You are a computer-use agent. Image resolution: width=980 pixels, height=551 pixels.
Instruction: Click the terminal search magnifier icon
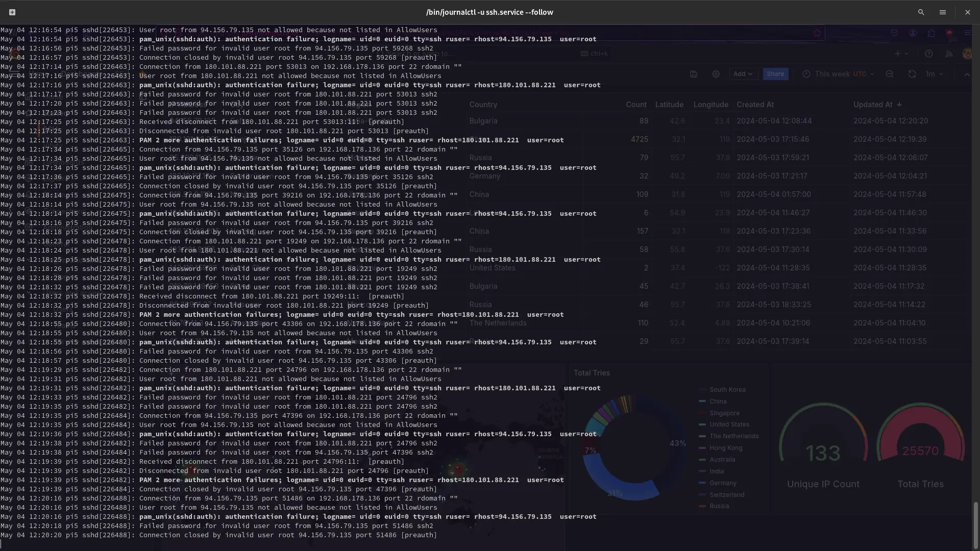(921, 12)
